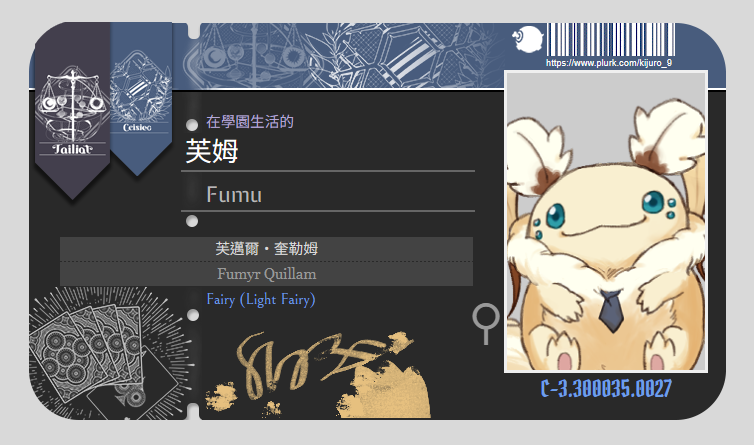Click the Fairy (Light Fairy) label

point(261,300)
